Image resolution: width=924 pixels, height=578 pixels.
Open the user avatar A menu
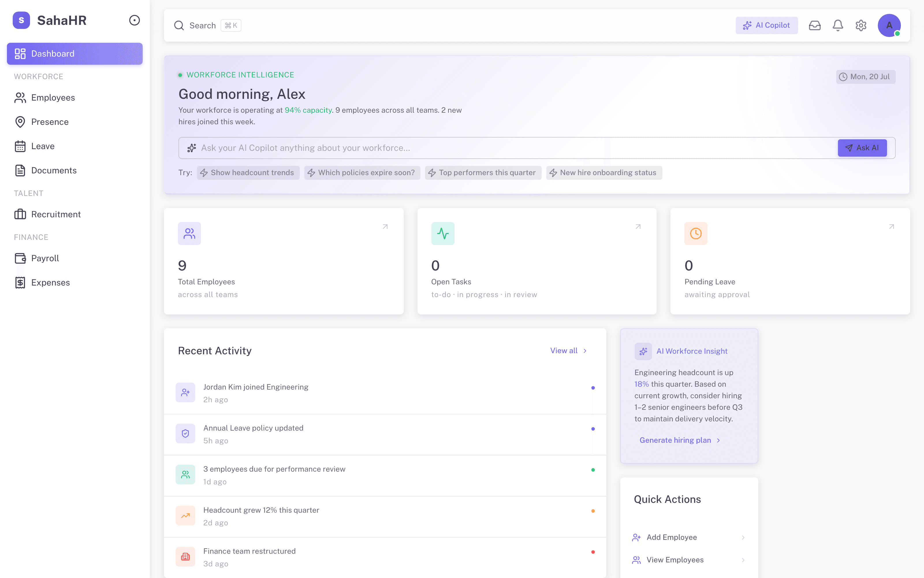(889, 26)
